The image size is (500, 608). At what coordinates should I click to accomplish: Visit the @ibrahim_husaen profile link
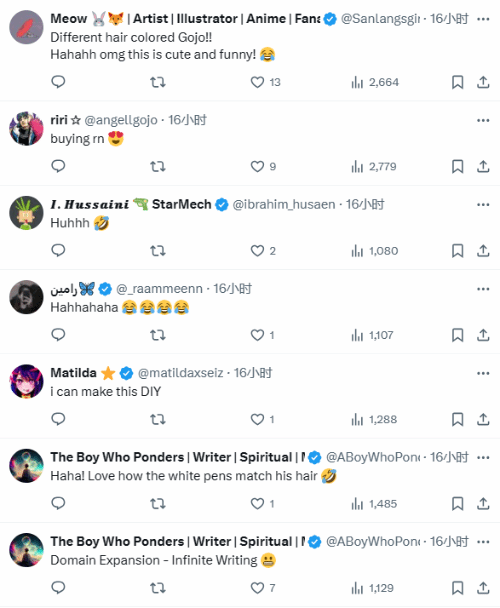[284, 204]
